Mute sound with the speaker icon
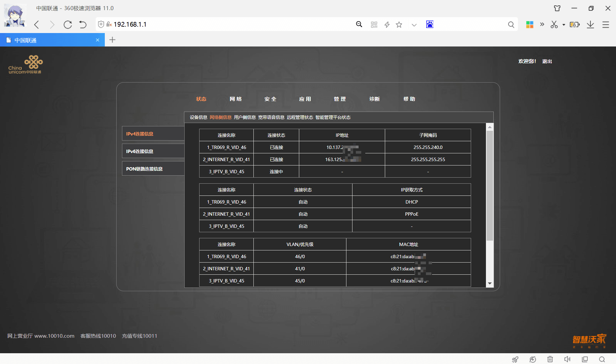The height and width of the screenshot is (364, 616). point(567,359)
